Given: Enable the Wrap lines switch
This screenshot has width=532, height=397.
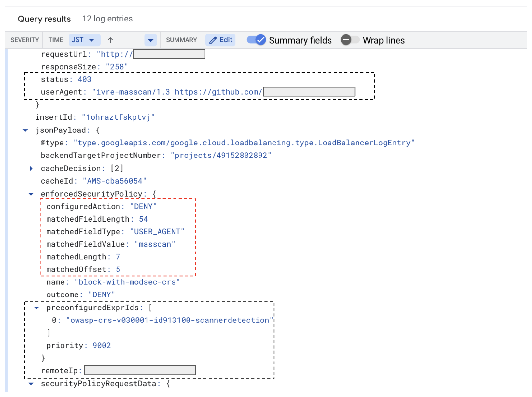Looking at the screenshot, I should click(350, 40).
